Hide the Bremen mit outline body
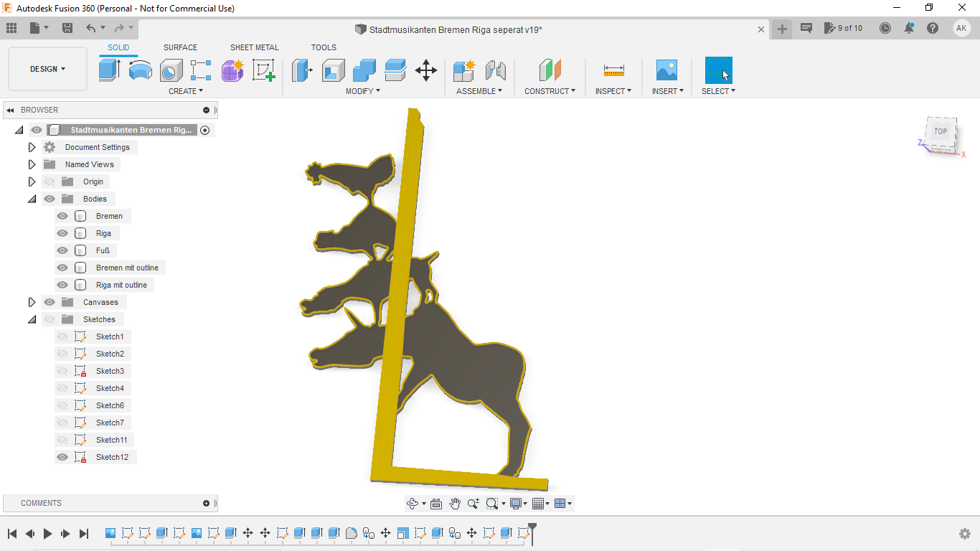The height and width of the screenshot is (551, 980). [x=62, y=268]
